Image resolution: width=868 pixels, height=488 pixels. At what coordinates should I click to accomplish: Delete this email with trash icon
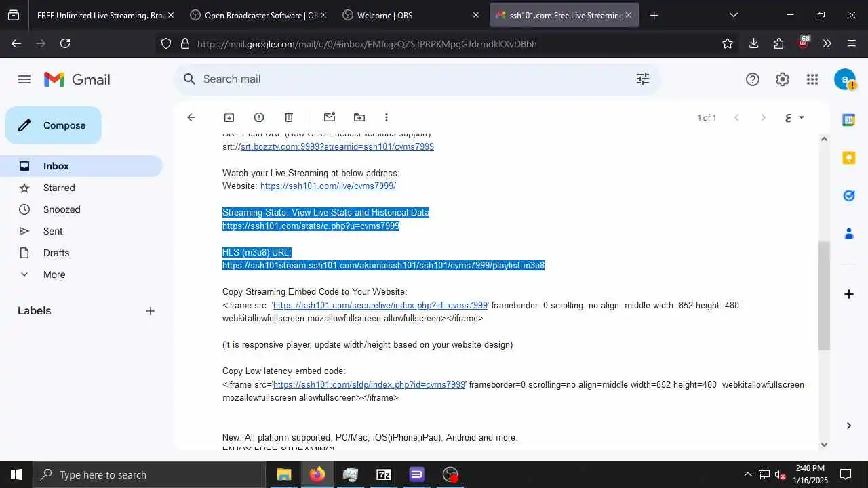(289, 117)
